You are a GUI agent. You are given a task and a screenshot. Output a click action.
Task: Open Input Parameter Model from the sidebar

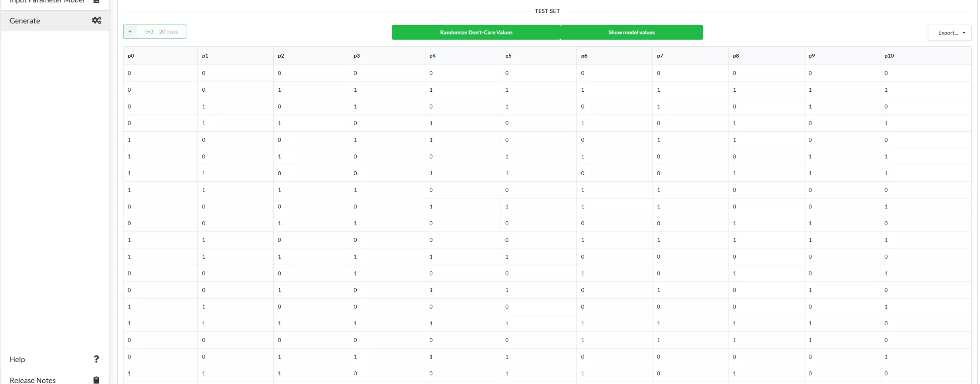point(47,2)
